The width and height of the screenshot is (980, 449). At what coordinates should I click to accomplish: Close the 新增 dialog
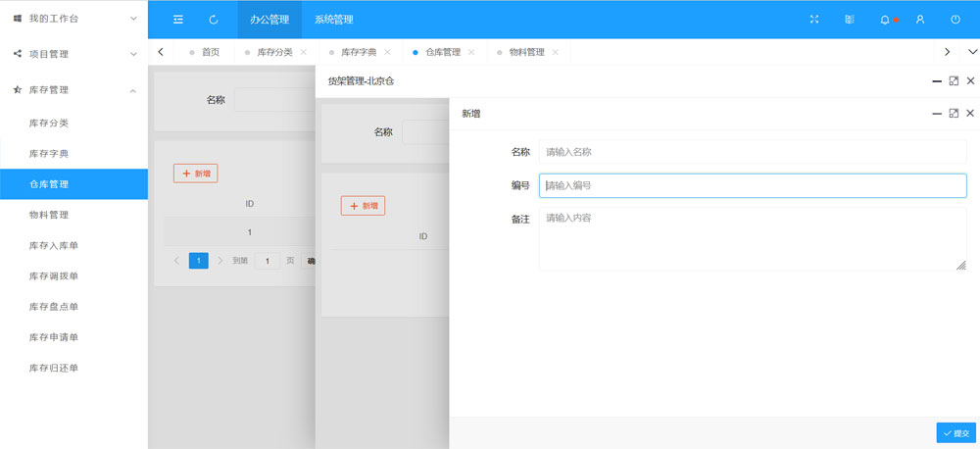tap(970, 113)
